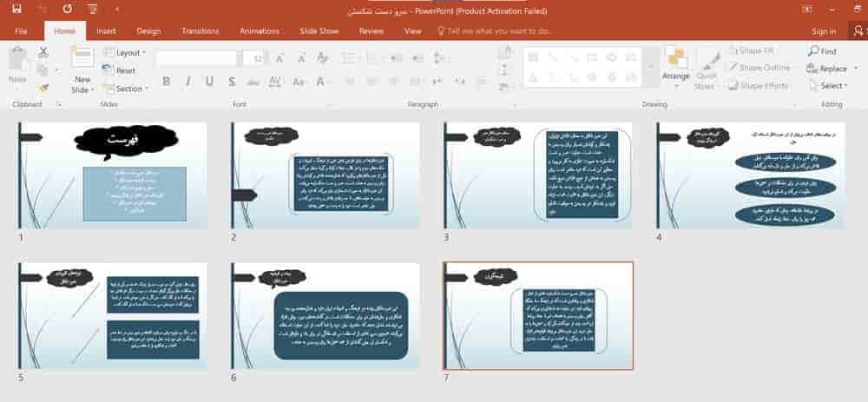This screenshot has width=868, height=402.
Task: Click Increase List Level indent icon
Action: pos(418,58)
